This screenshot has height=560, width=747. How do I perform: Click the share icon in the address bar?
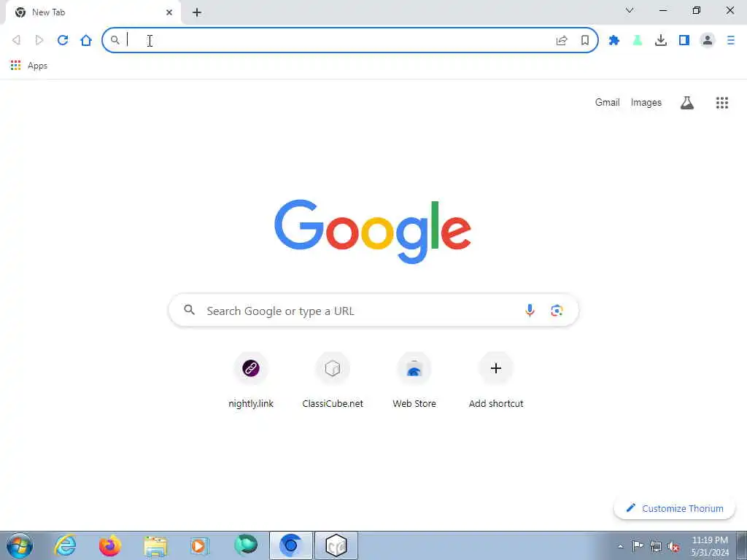[562, 41]
